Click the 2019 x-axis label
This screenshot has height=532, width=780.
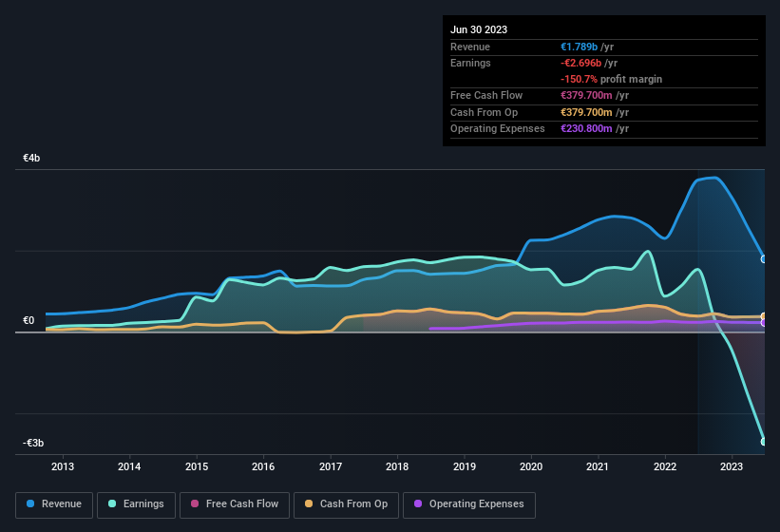465,466
